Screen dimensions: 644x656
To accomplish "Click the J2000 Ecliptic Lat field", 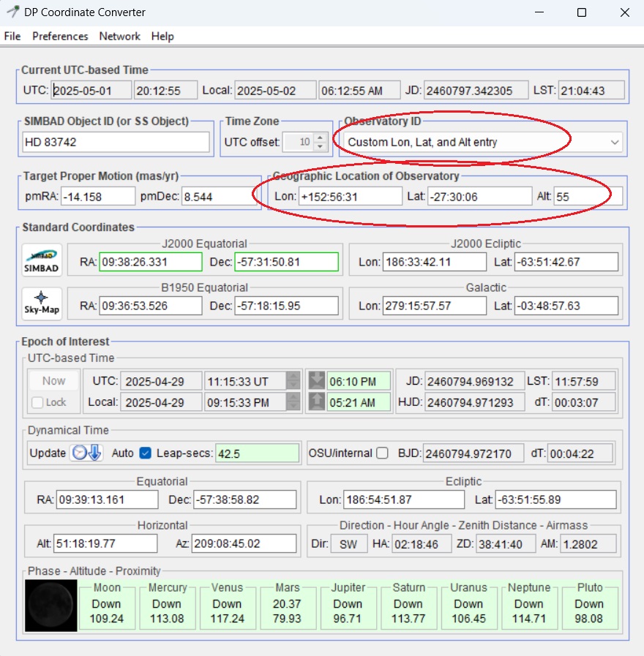I will pyautogui.click(x=566, y=262).
